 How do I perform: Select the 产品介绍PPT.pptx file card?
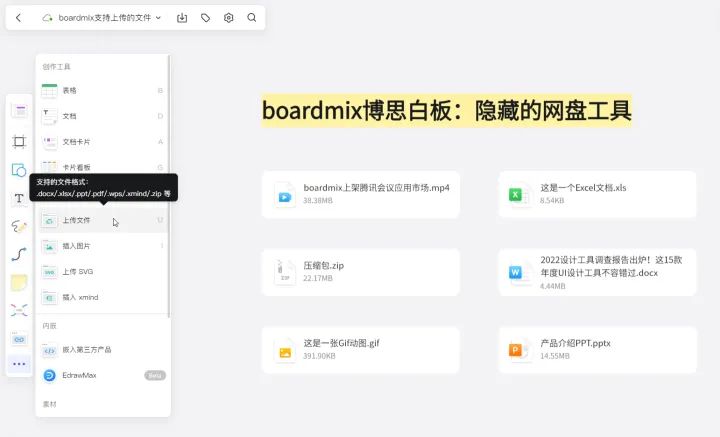[597, 350]
